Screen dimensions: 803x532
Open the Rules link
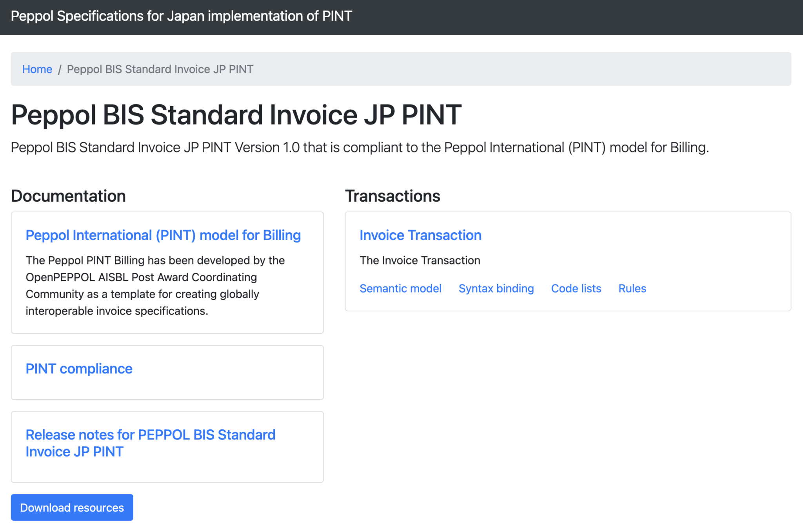tap(632, 288)
